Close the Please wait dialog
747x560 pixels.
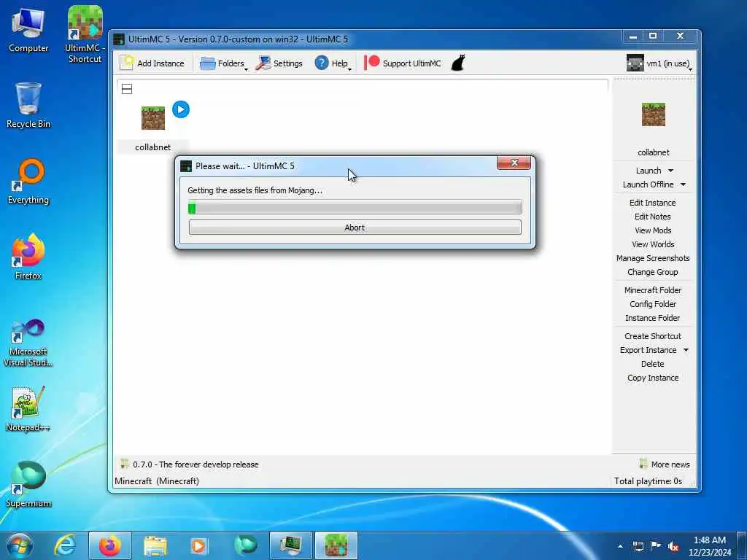514,163
